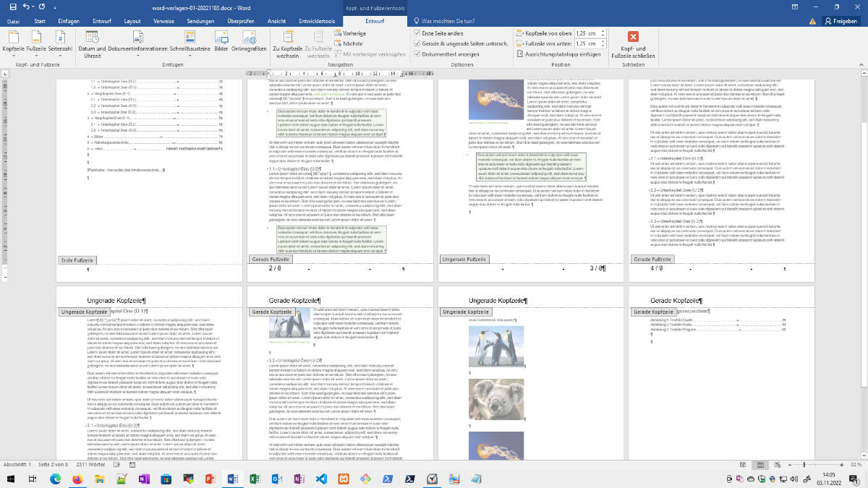Click zoom in plus button

click(841, 464)
